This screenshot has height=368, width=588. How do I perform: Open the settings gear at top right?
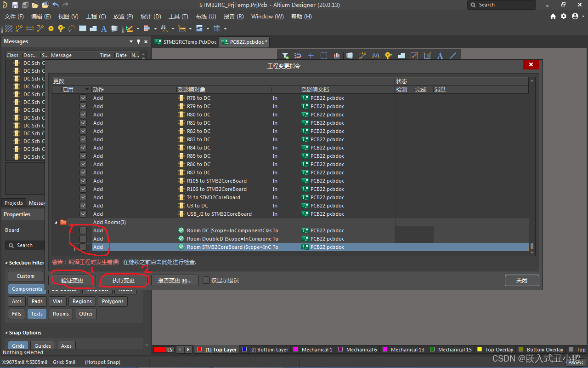(564, 16)
